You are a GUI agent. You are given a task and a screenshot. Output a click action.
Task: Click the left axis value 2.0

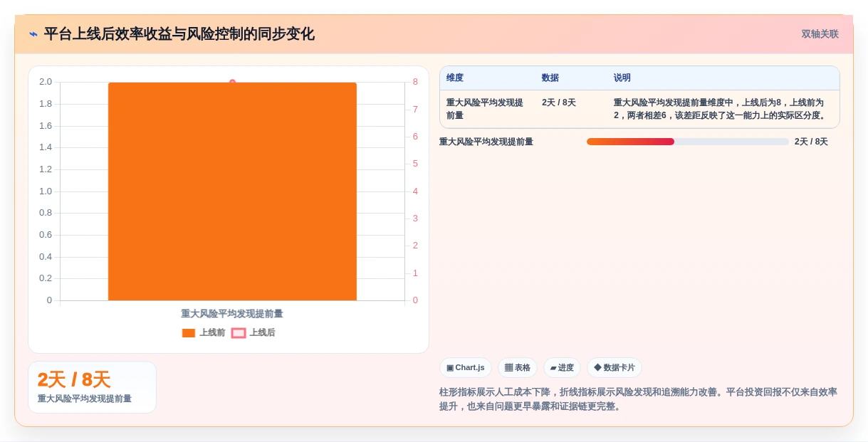point(46,82)
